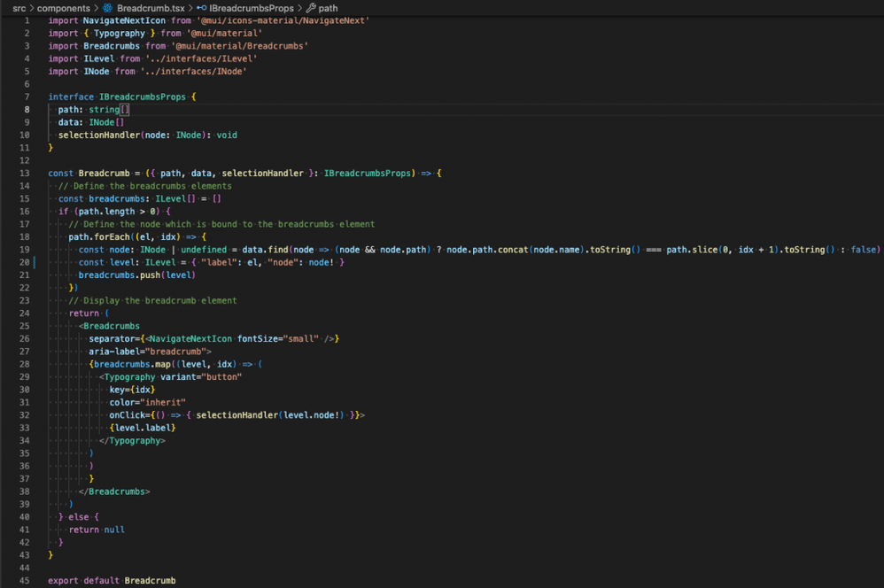Click 'export default Breadcrumb' statement
The width and height of the screenshot is (884, 588).
(112, 581)
